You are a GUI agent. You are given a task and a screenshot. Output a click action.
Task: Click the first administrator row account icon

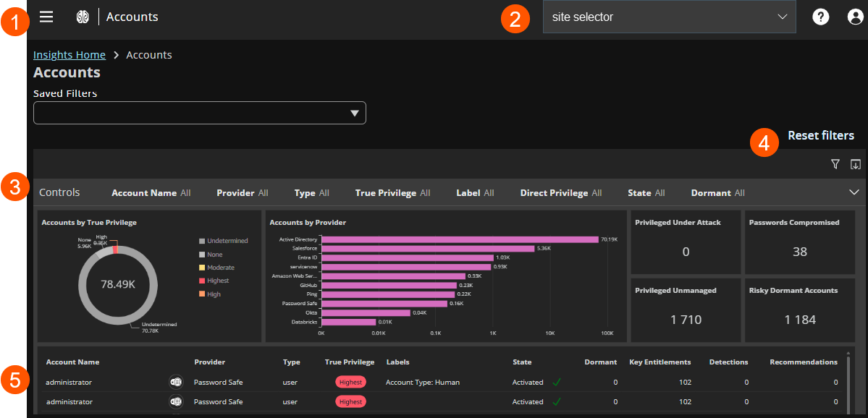click(x=175, y=382)
